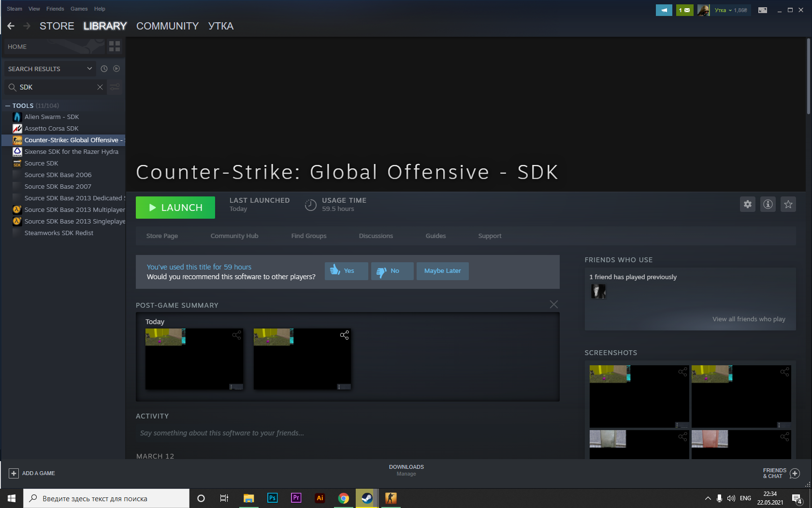Open Google Chrome from the taskbar

pos(344,498)
